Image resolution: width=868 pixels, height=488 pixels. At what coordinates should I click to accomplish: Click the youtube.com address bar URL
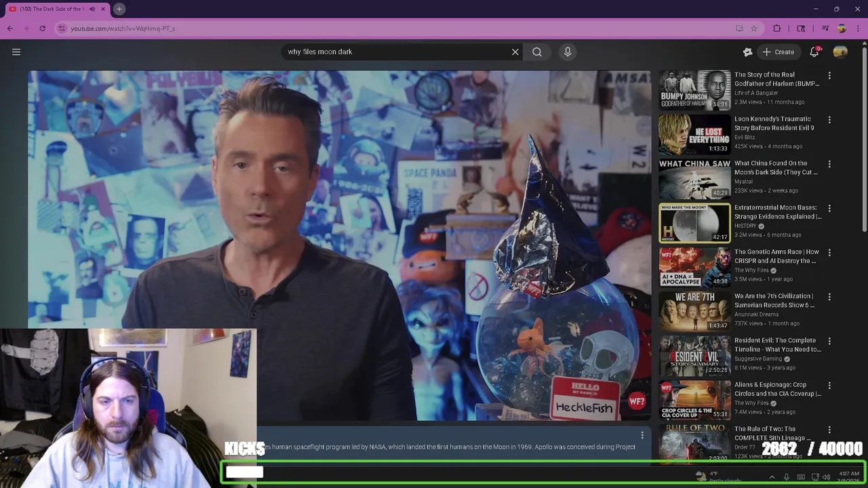[x=123, y=28]
